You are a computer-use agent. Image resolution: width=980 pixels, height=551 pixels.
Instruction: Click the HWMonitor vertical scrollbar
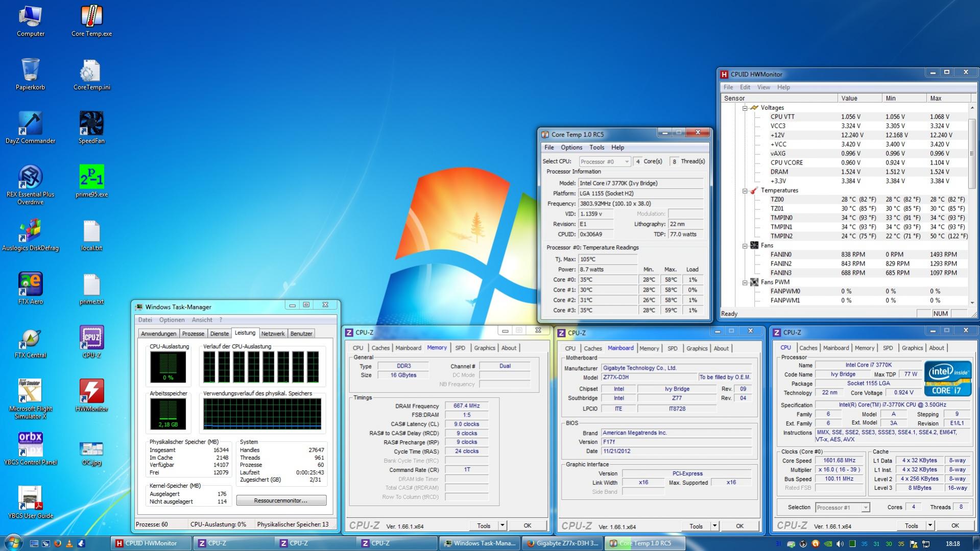(x=972, y=204)
